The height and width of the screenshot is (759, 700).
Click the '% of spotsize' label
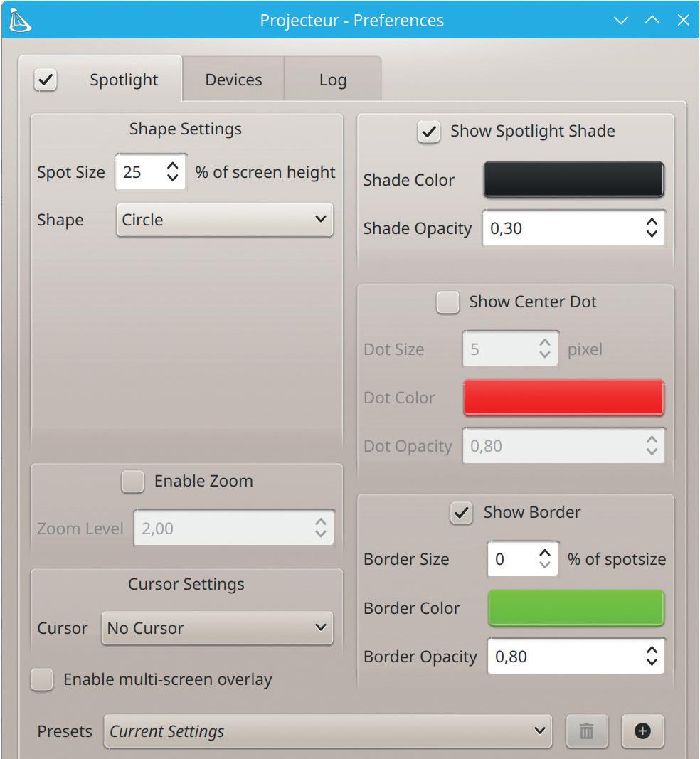click(x=617, y=559)
